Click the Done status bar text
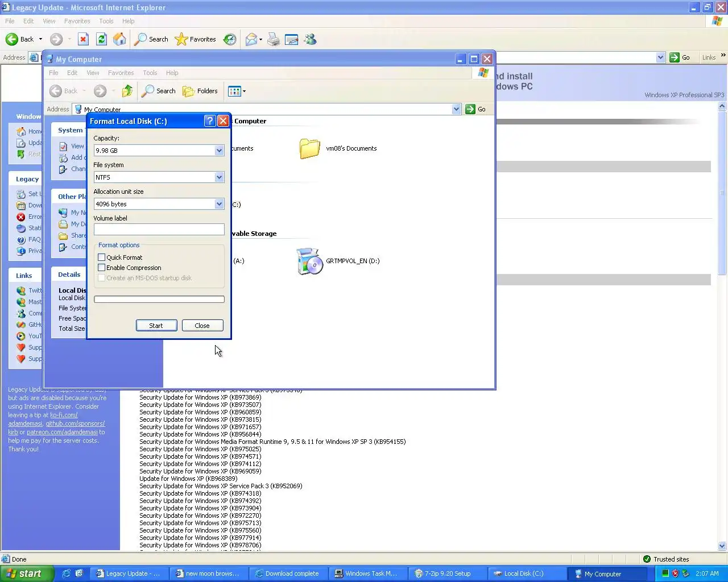This screenshot has height=582, width=728. [x=19, y=559]
